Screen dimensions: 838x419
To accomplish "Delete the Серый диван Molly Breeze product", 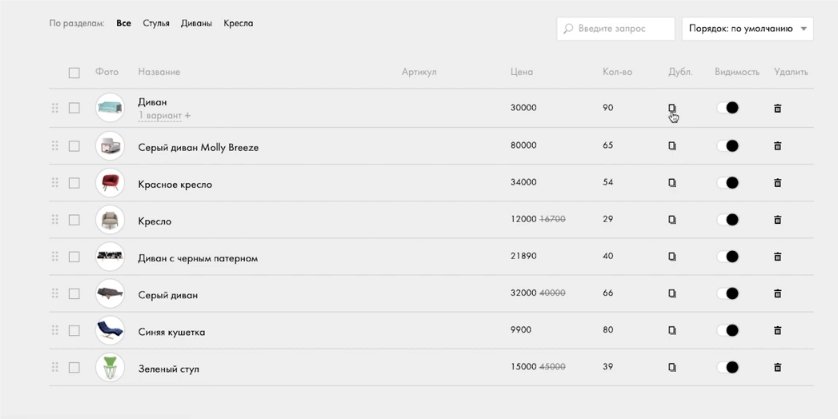I will [x=777, y=146].
